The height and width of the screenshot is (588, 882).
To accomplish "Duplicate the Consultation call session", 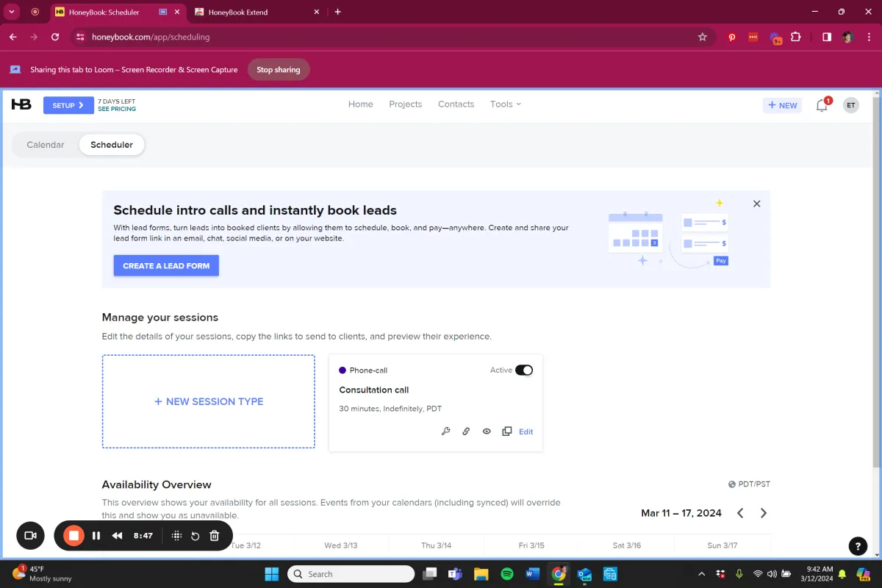I will pos(506,431).
